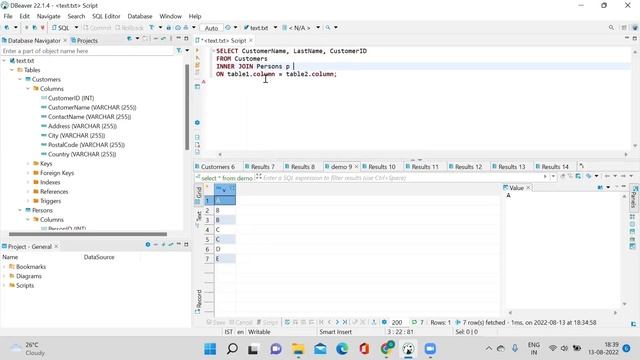
Task: Toggle the Record mode button
Action: click(x=198, y=301)
